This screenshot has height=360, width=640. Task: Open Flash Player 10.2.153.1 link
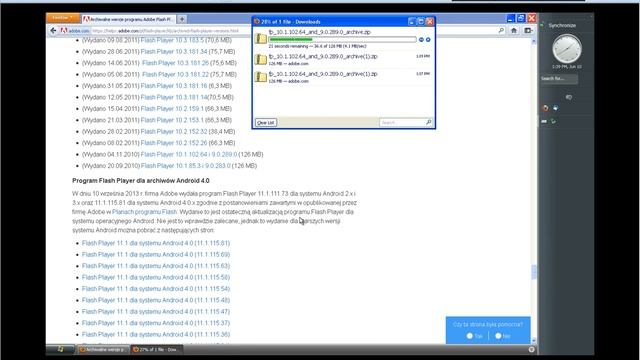click(172, 120)
